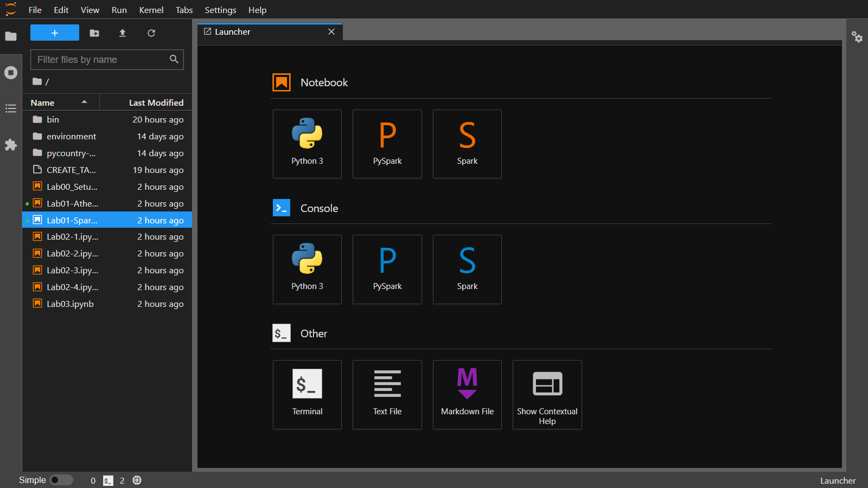Click Show Contextual Help card
Screen dimensions: 868x488
click(547, 394)
